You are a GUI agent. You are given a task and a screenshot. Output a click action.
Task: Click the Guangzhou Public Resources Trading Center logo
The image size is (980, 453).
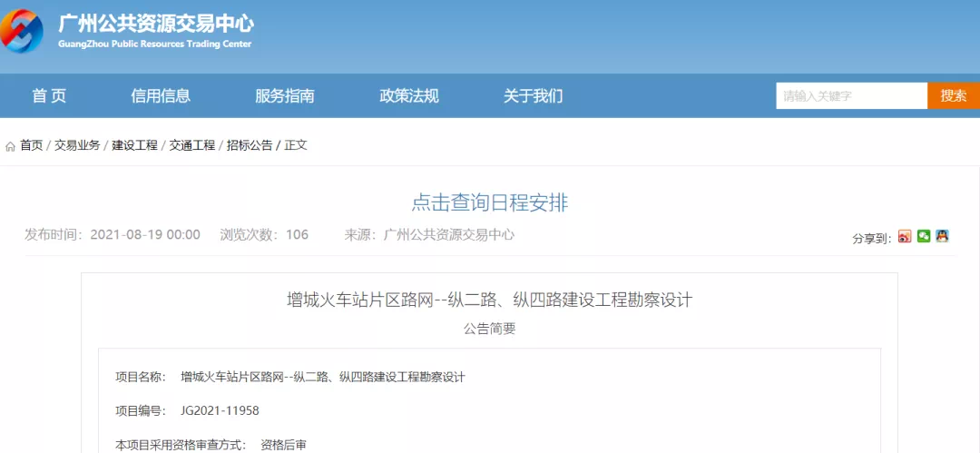[22, 30]
